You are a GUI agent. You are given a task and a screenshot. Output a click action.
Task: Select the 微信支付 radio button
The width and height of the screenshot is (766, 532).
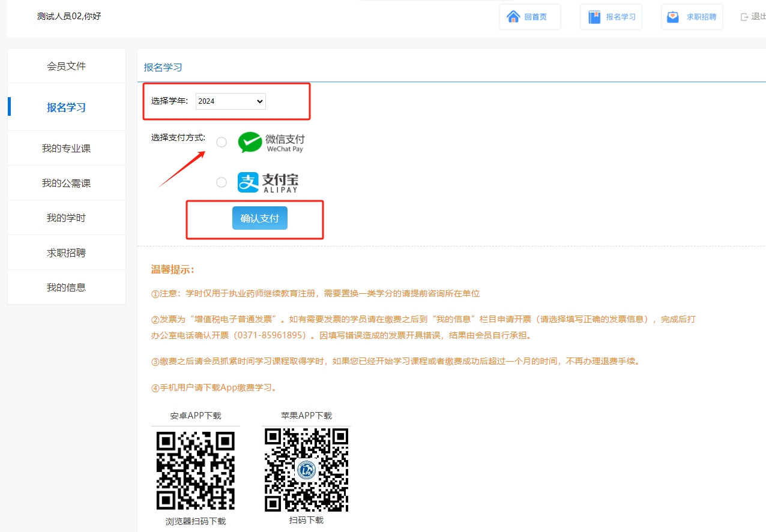click(222, 142)
